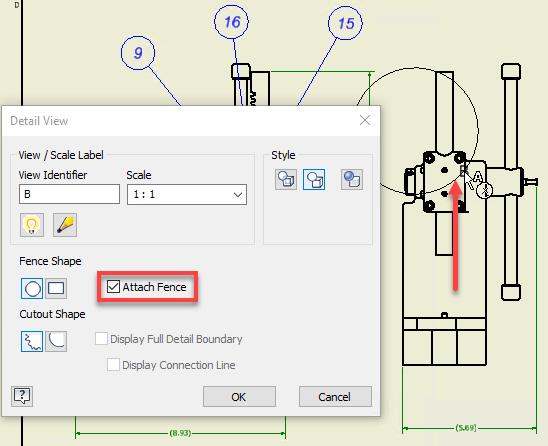Select the (5.69) dimension text
The width and height of the screenshot is (548, 446).
click(x=466, y=428)
